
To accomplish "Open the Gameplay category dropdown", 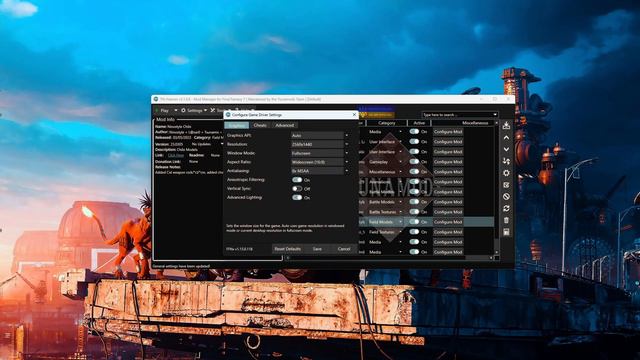I will click(x=385, y=162).
